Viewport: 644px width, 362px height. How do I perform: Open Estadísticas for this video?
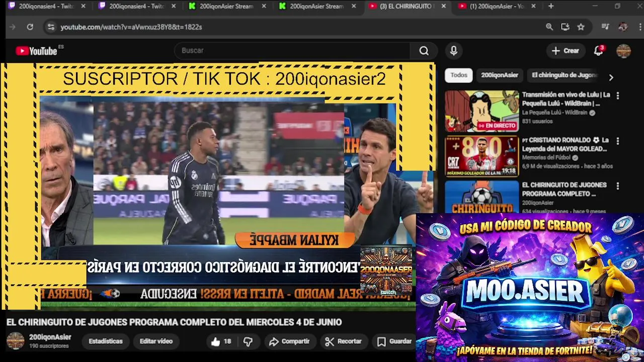click(106, 341)
